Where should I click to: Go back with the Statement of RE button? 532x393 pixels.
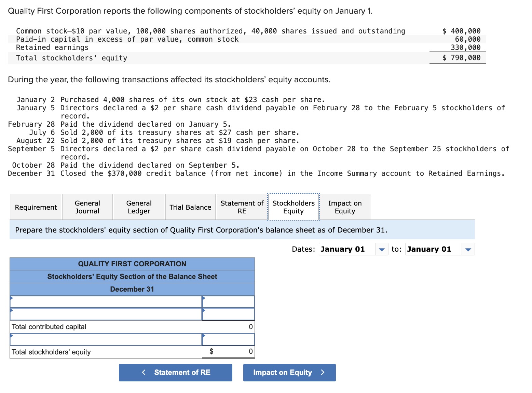[176, 373]
